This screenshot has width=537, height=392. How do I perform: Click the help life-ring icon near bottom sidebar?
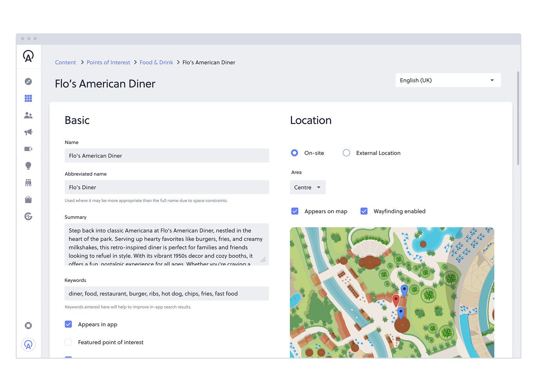(x=28, y=325)
